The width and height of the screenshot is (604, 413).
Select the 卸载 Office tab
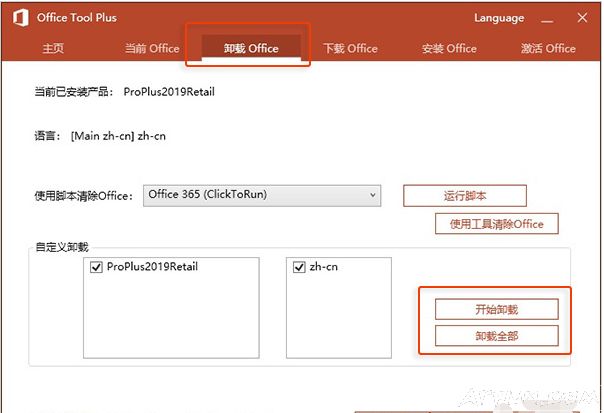[251, 48]
